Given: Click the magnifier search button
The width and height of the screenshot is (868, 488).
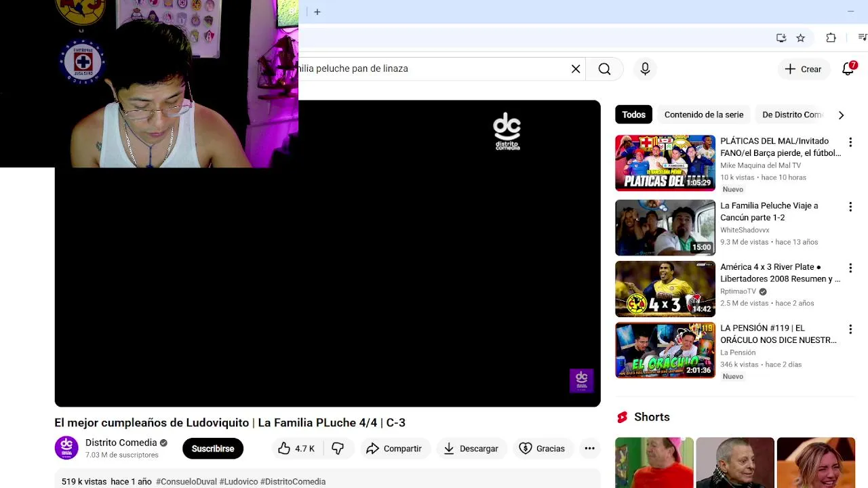Looking at the screenshot, I should pyautogui.click(x=604, y=68).
